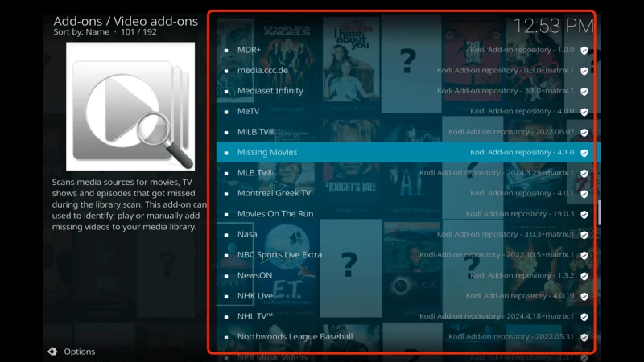Click verified shield icon on MeTV row

[584, 112]
